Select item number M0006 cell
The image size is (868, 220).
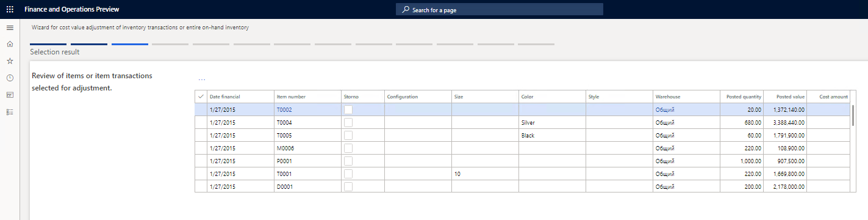tap(307, 148)
